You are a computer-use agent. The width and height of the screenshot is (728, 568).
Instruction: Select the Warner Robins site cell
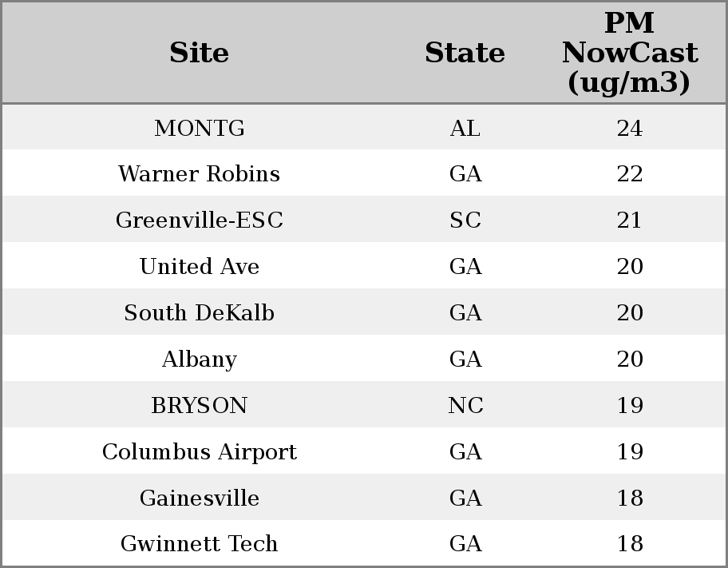(199, 174)
